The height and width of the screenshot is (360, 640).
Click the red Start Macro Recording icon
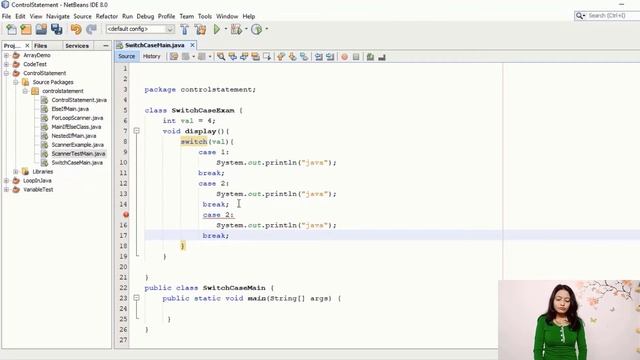[344, 57]
